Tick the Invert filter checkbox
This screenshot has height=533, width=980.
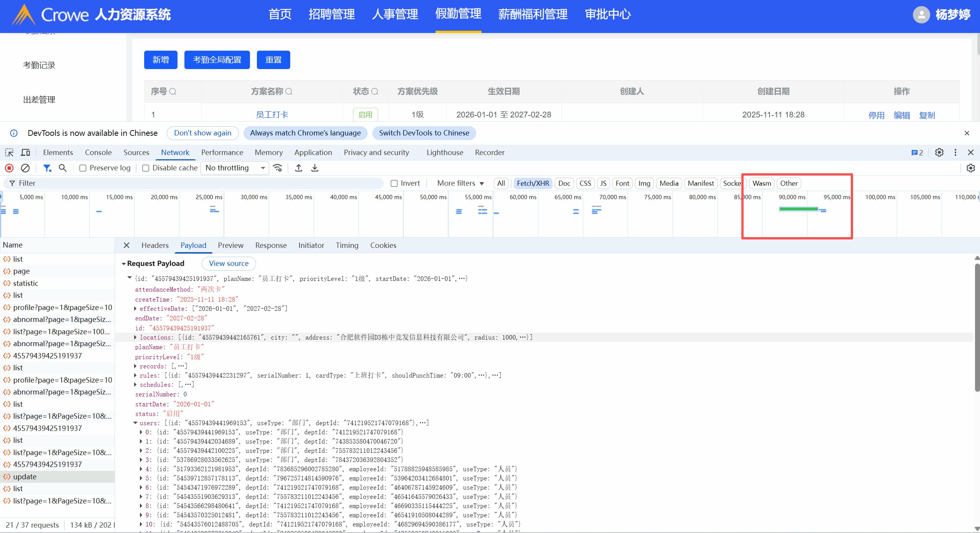[x=394, y=183]
